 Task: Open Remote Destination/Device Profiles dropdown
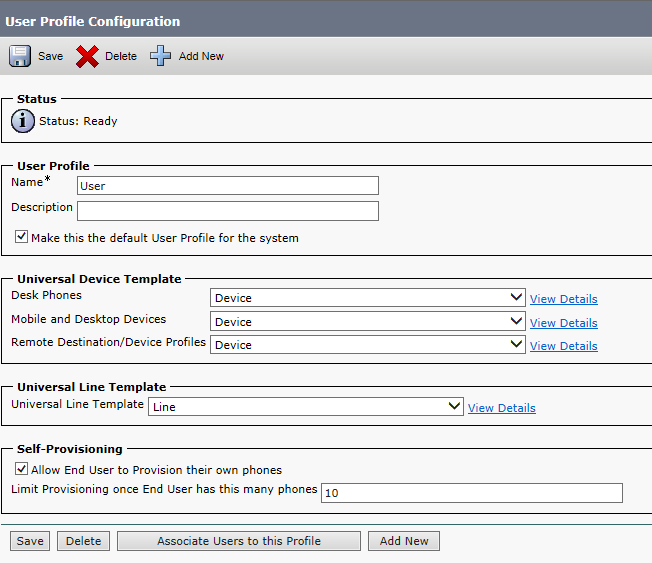[x=367, y=345]
